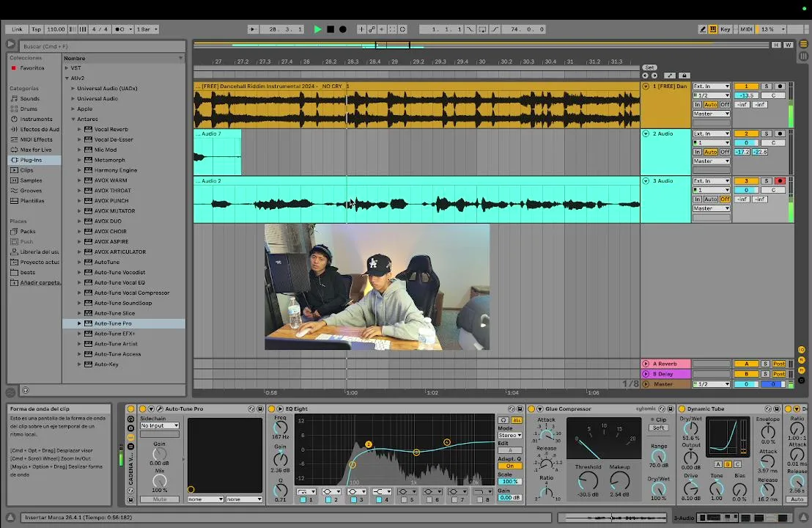
Task: Open the Instruments category
Action: (36, 120)
